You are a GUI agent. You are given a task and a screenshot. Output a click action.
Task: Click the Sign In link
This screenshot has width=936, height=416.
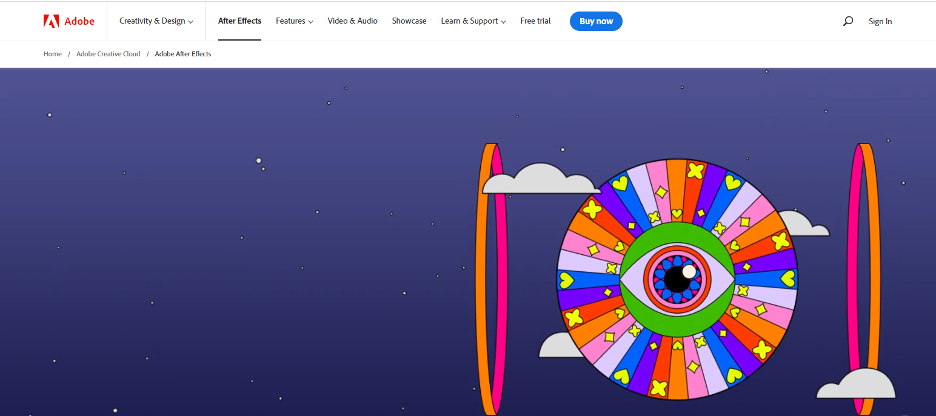click(x=880, y=21)
